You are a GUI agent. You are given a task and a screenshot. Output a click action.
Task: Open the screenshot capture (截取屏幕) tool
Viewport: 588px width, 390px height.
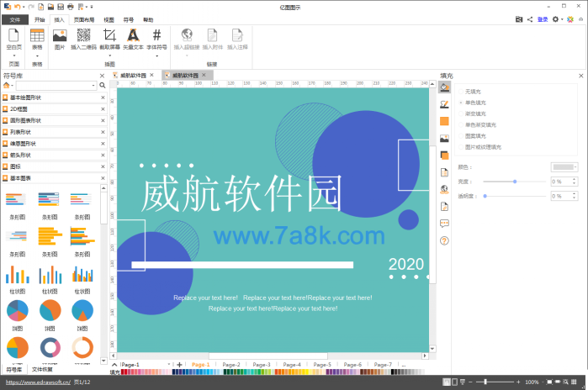tap(109, 36)
